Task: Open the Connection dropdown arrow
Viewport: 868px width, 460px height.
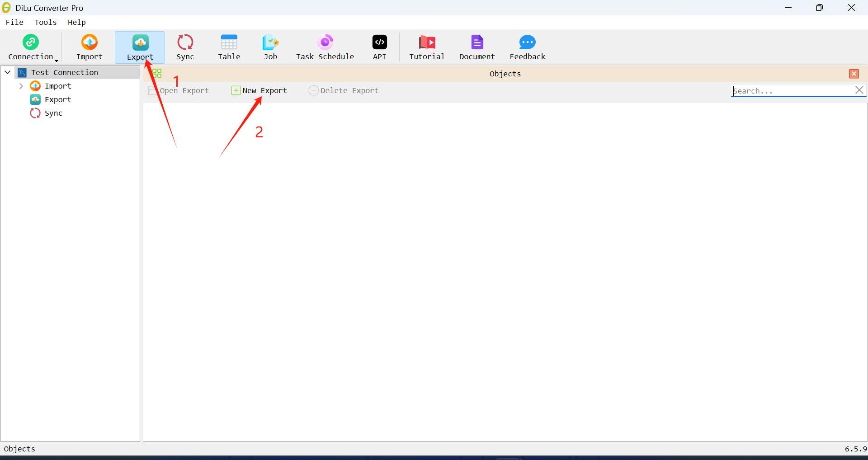Action: (x=57, y=61)
